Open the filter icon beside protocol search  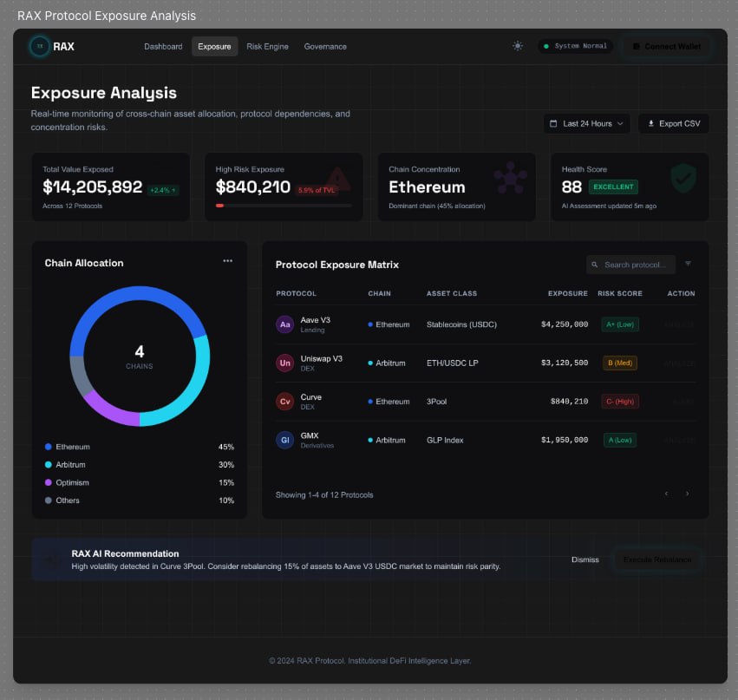click(688, 265)
